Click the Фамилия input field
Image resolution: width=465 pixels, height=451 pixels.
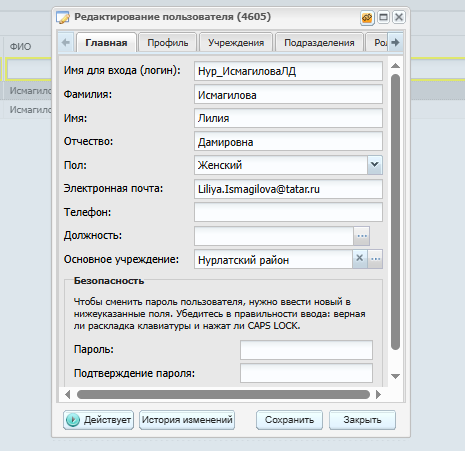(x=288, y=95)
